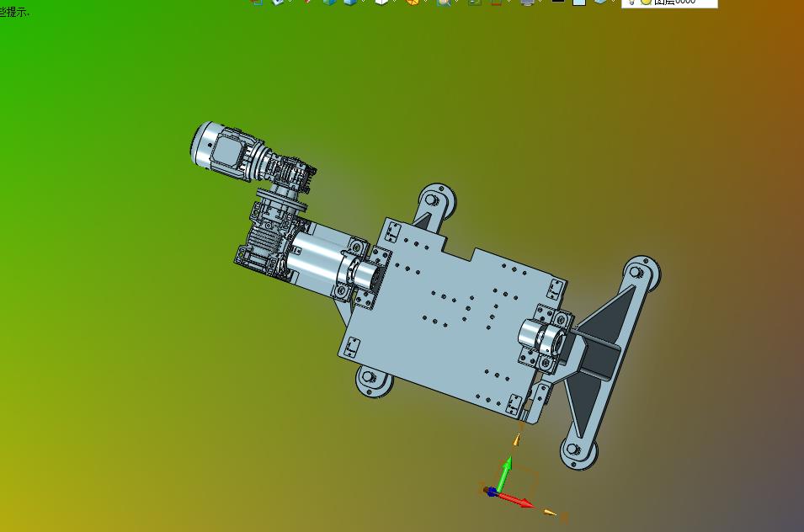804x532 pixels.
Task: Select the round foot pad below the plate
Action: (374, 380)
